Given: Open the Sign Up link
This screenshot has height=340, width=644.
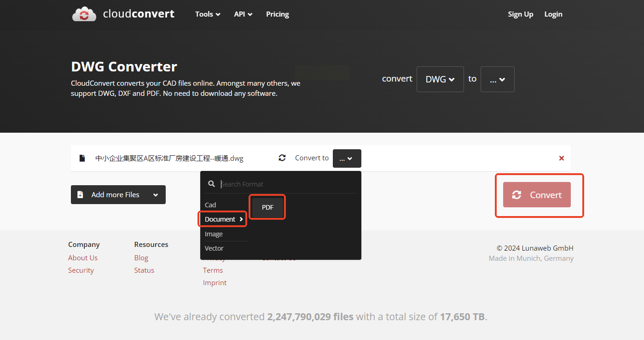Looking at the screenshot, I should click(520, 14).
